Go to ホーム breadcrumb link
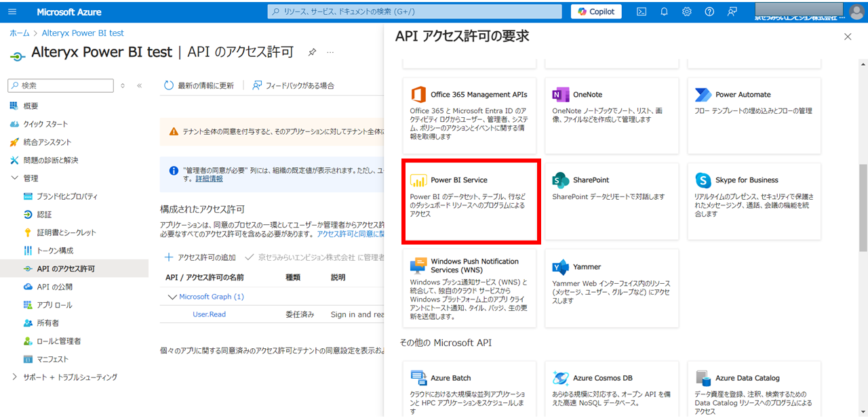This screenshot has height=420, width=868. tap(19, 33)
